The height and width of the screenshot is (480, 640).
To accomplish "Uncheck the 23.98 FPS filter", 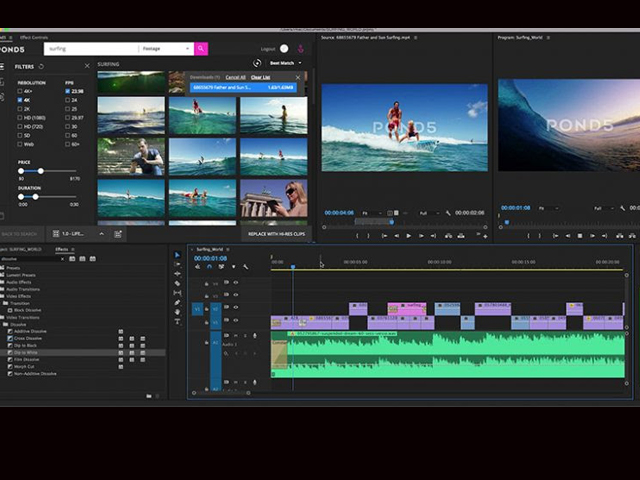I will point(68,91).
